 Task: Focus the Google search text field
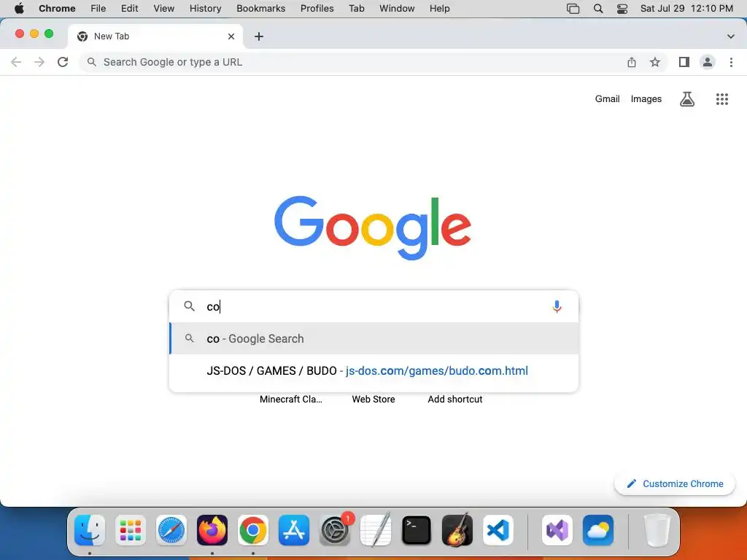point(374,306)
